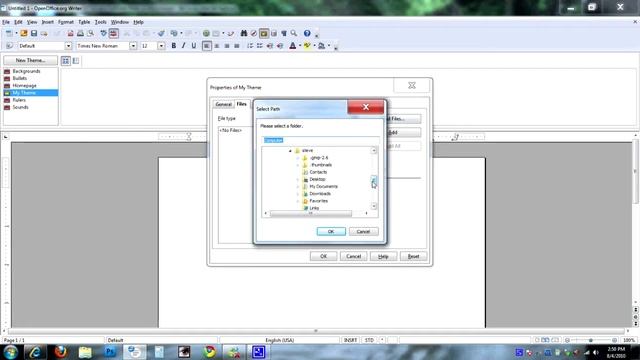This screenshot has height=360, width=640.
Task: Click the Highlighting marker icon
Action: (307, 46)
